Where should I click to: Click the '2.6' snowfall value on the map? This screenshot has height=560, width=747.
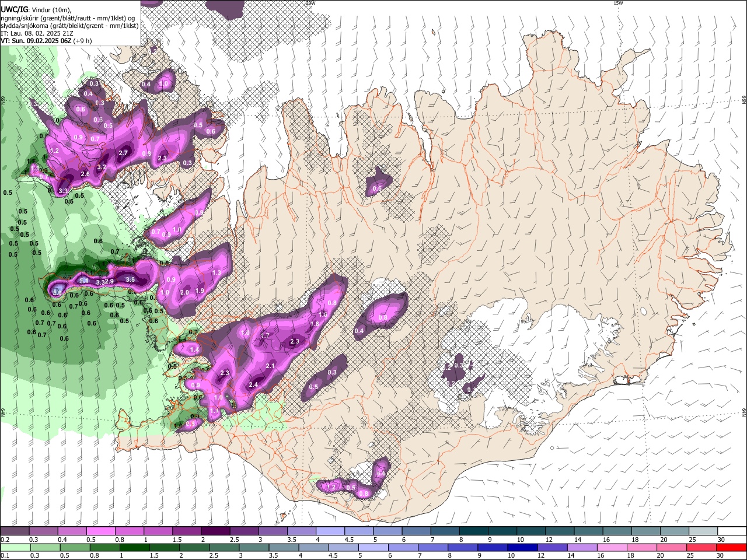pos(85,174)
